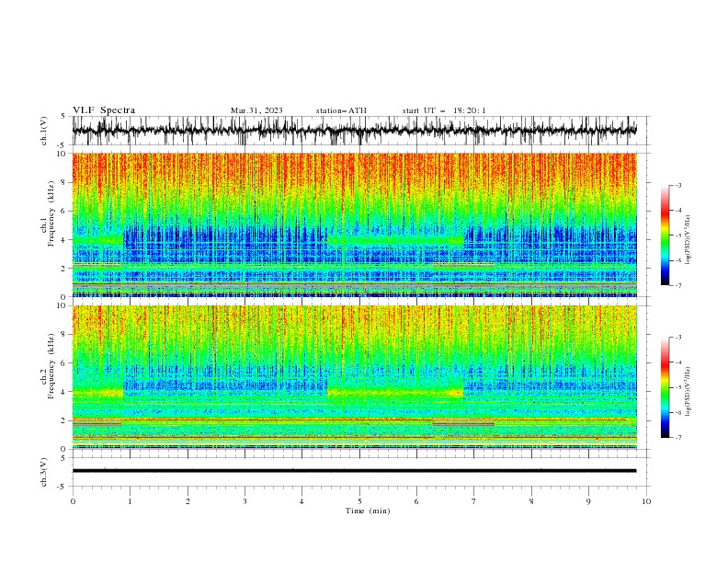Select the ch.2 "Frequency (kHz)" axis label

click(x=51, y=365)
